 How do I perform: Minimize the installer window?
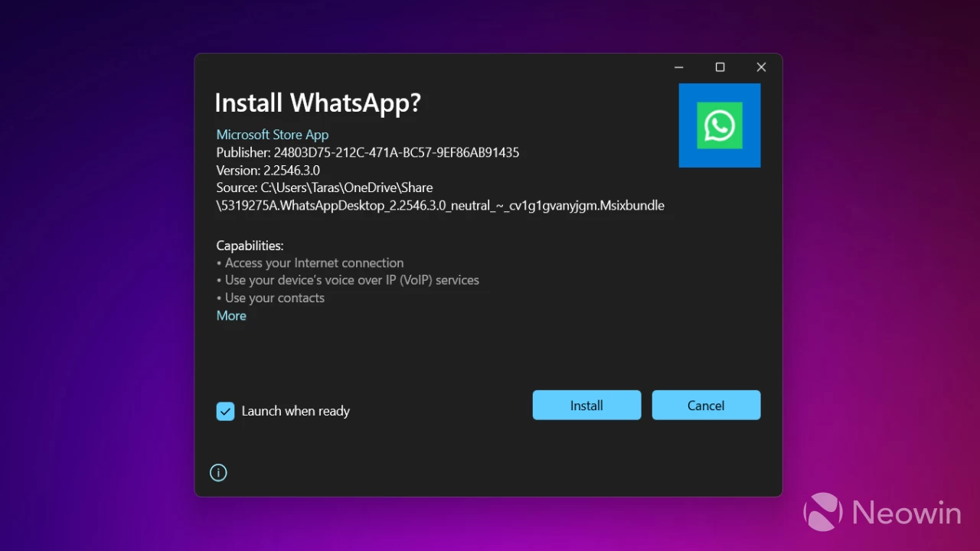coord(678,67)
